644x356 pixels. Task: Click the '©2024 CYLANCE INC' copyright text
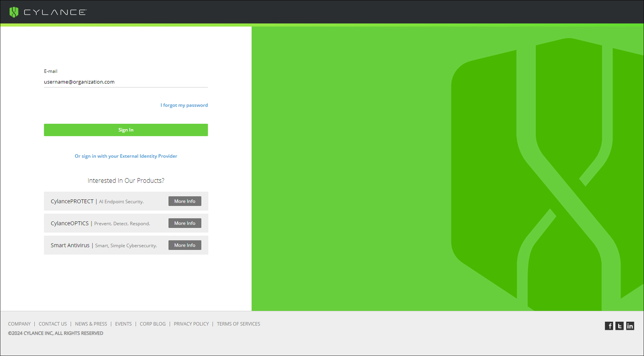(55, 333)
